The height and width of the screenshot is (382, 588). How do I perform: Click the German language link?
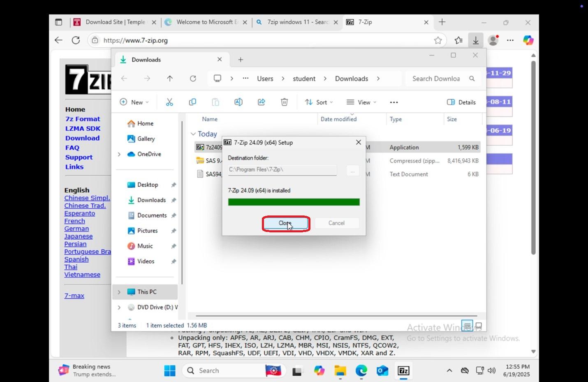pos(76,229)
